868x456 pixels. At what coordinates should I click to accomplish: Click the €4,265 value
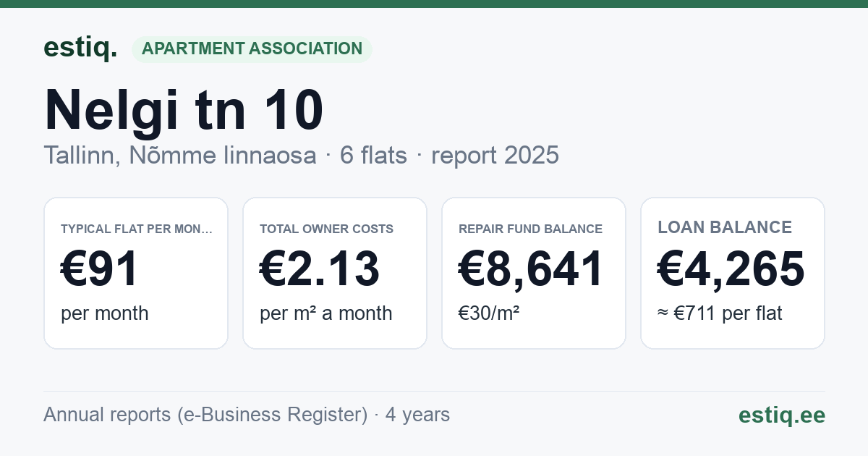[731, 269]
